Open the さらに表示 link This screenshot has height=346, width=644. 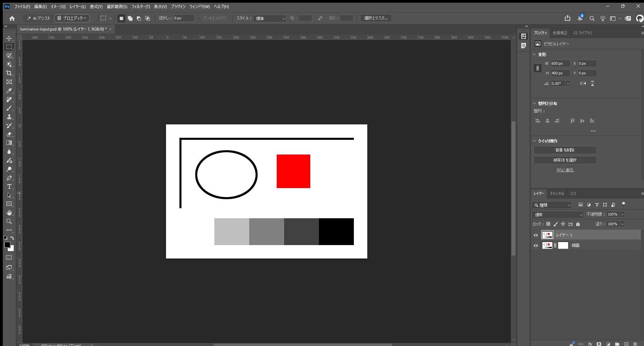[x=565, y=170]
